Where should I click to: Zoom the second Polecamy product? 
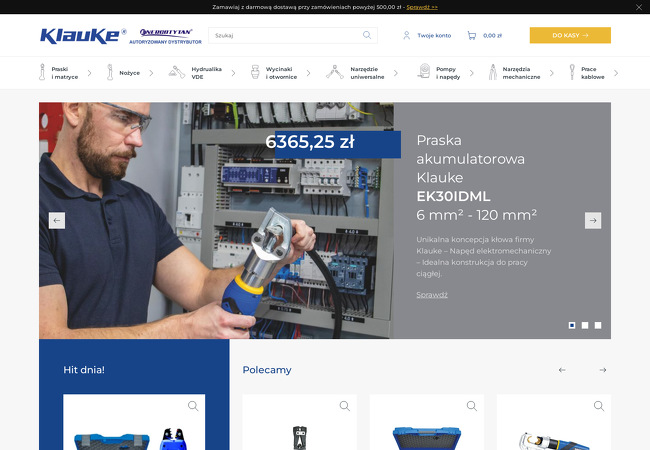[472, 406]
